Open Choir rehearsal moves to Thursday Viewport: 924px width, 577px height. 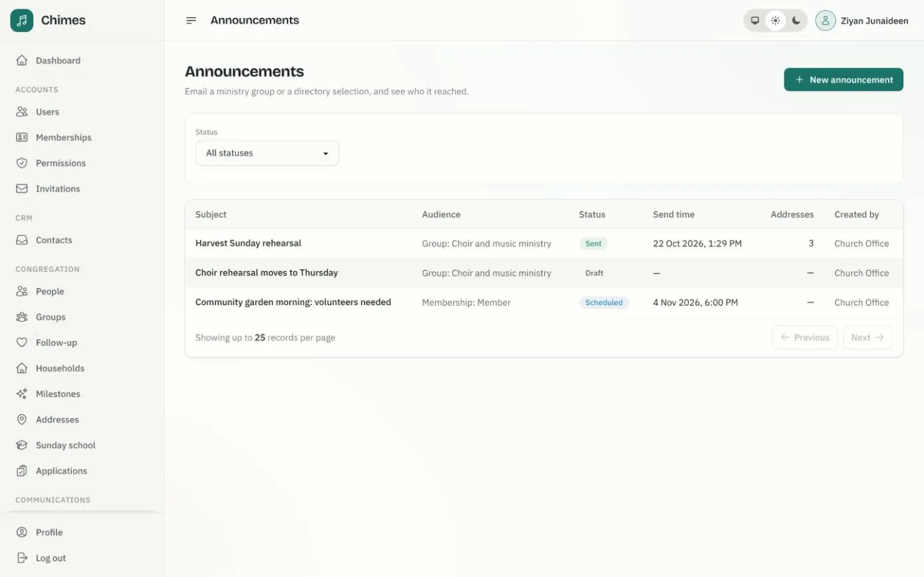[x=267, y=273]
